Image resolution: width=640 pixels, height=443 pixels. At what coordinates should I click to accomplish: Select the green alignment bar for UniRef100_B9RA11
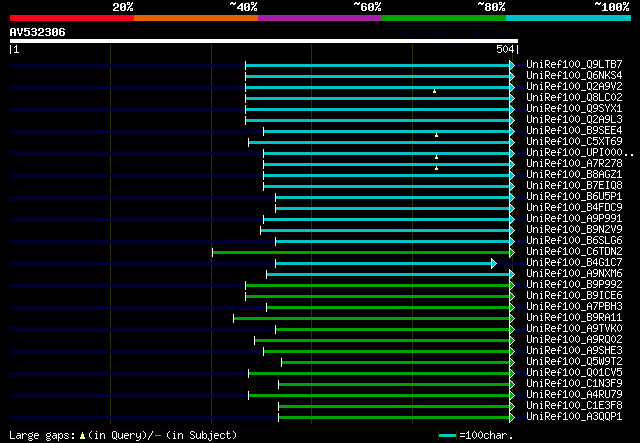pos(372,318)
